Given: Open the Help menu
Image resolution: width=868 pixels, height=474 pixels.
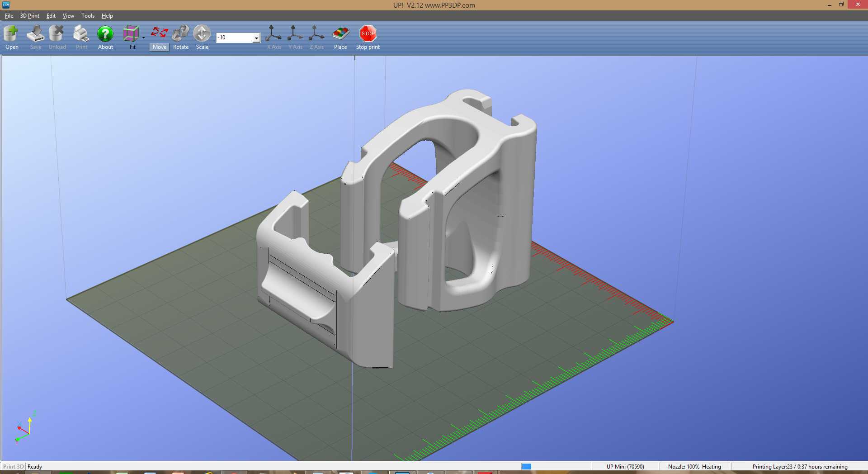Looking at the screenshot, I should pyautogui.click(x=107, y=16).
